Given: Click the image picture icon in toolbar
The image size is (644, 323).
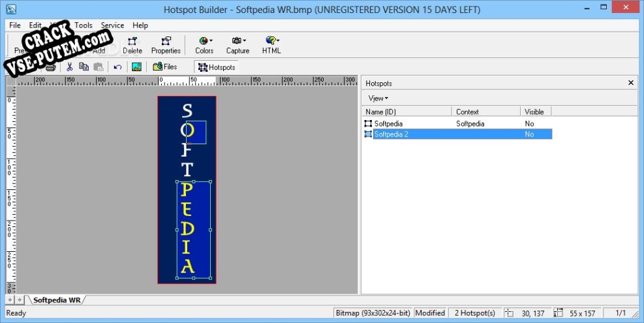Looking at the screenshot, I should pos(136,67).
